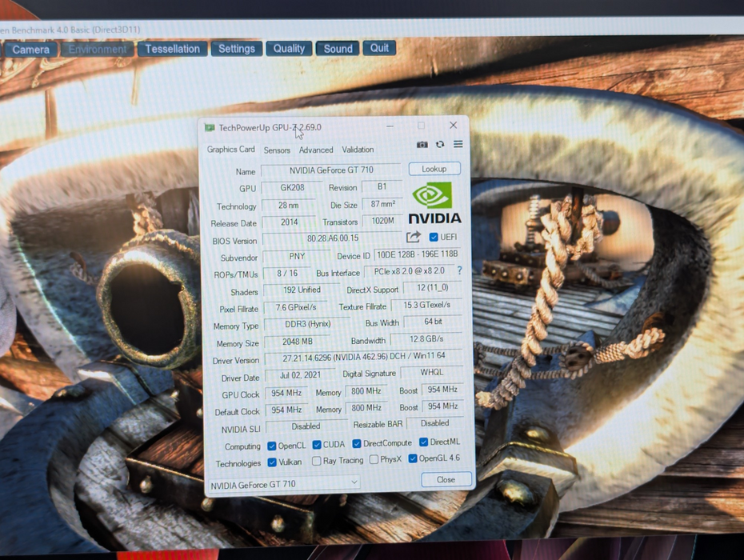Viewport: 744px width, 560px height.
Task: Click the Subvendor field showing PNY
Action: pos(297,256)
